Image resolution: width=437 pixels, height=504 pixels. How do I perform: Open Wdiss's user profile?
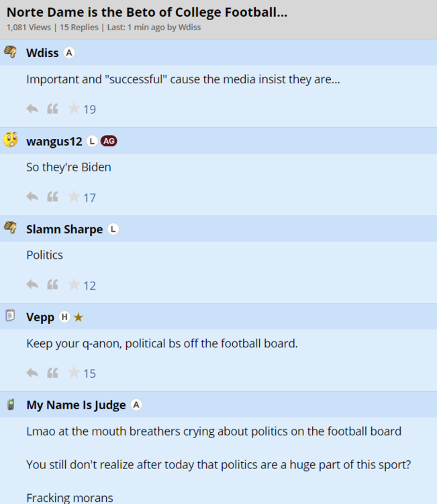pyautogui.click(x=42, y=53)
